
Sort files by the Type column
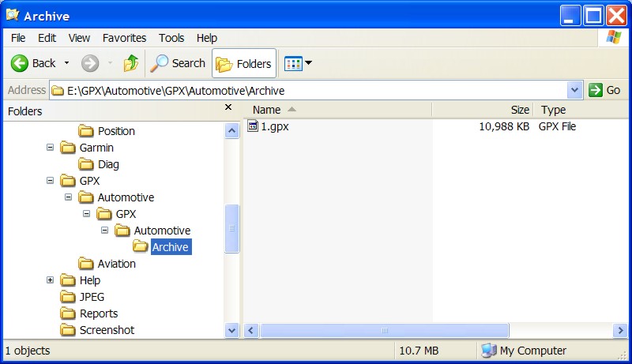click(581, 110)
